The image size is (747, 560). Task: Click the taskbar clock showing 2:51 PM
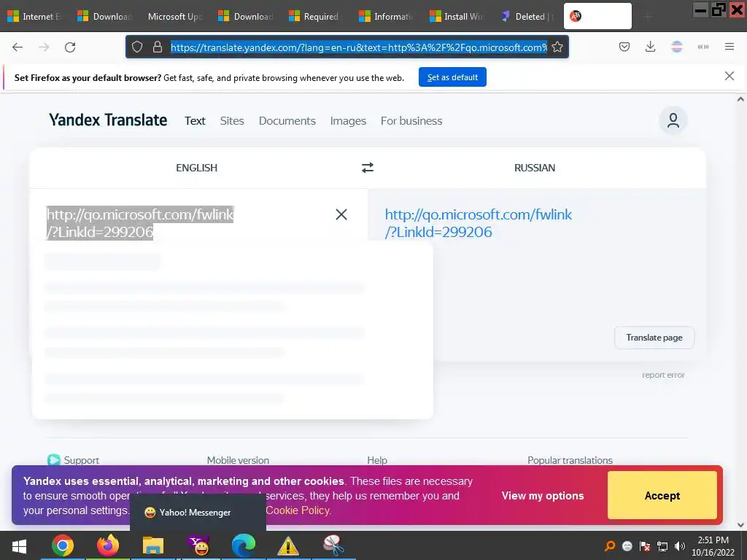[x=713, y=546]
